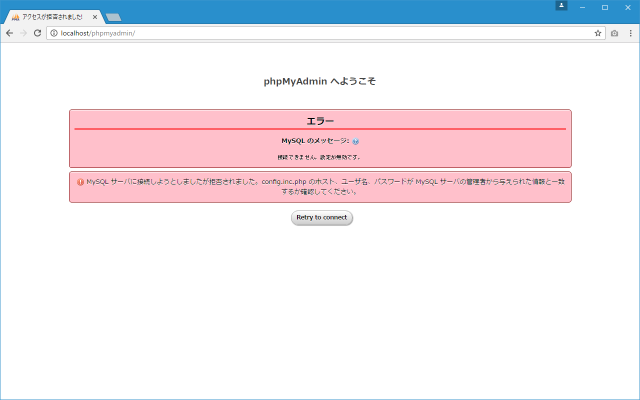The image size is (640, 400).
Task: Click the browser back arrow
Action: (x=9, y=33)
